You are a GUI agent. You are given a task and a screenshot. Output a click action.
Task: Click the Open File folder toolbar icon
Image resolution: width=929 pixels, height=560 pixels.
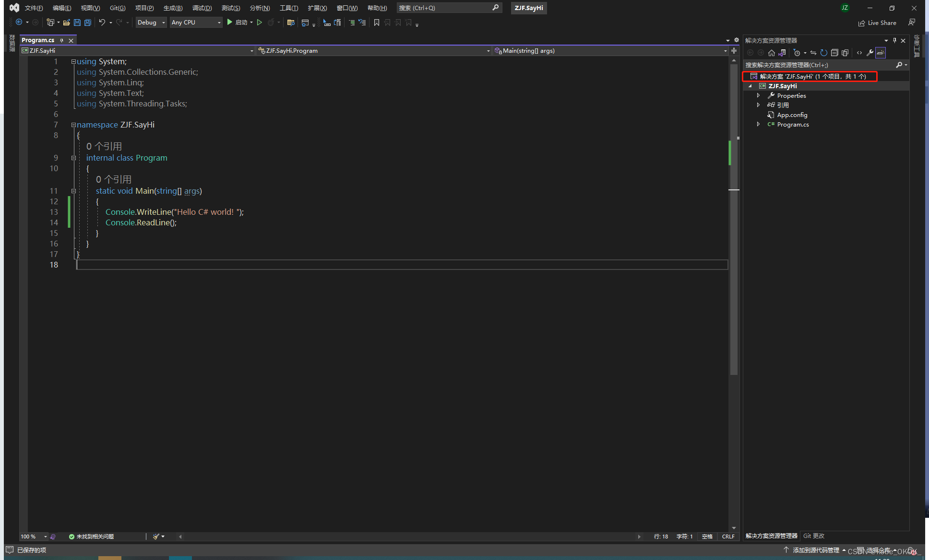pyautogui.click(x=67, y=23)
